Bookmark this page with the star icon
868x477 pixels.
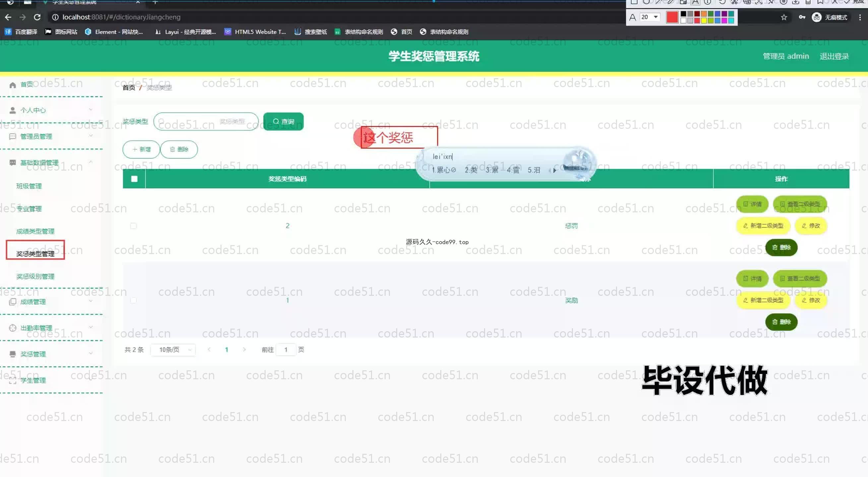point(784,17)
